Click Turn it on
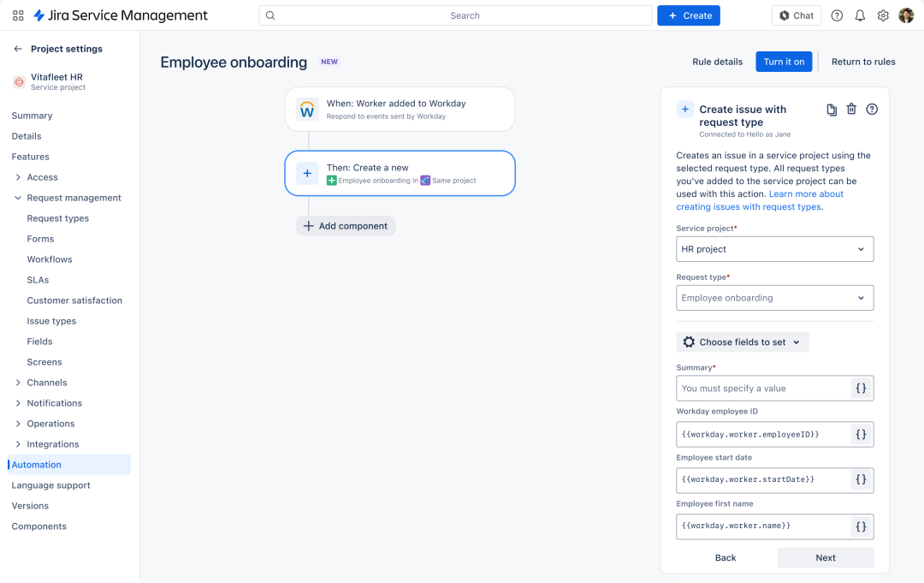Image resolution: width=924 pixels, height=583 pixels. (x=784, y=62)
